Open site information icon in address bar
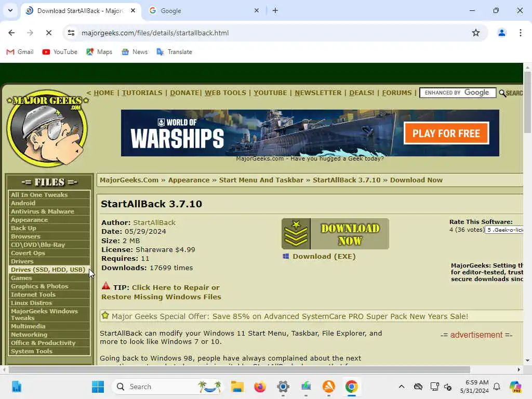 pos(71,33)
